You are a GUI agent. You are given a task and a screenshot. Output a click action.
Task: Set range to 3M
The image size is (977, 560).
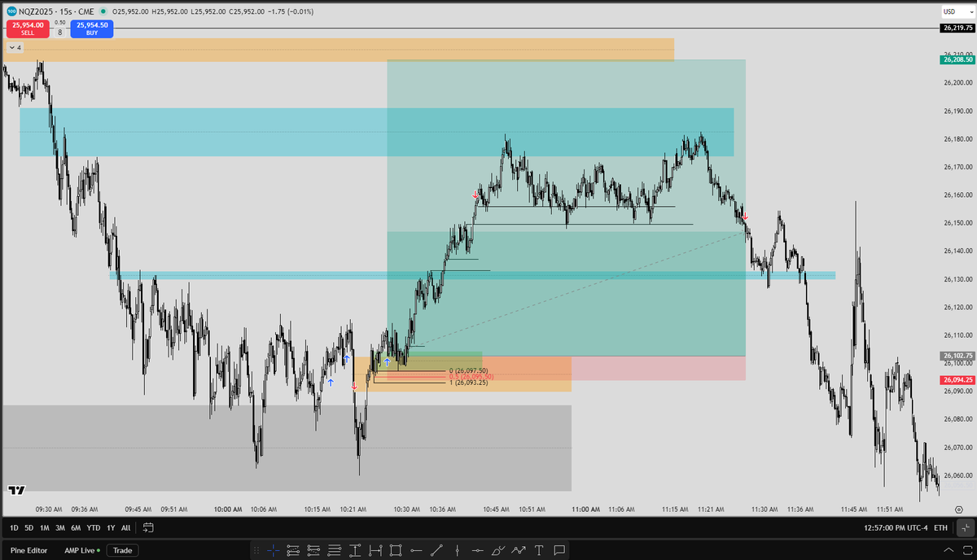point(60,527)
